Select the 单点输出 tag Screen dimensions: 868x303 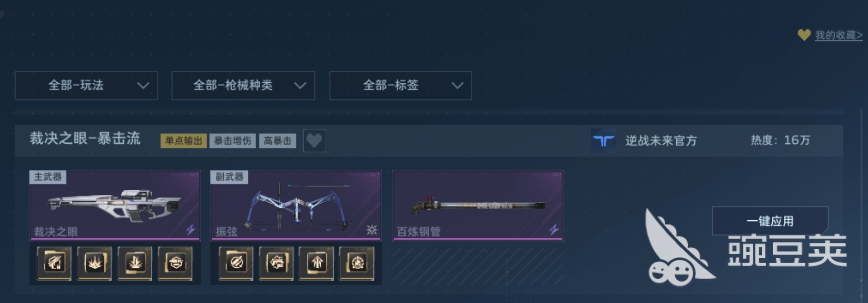click(x=184, y=141)
